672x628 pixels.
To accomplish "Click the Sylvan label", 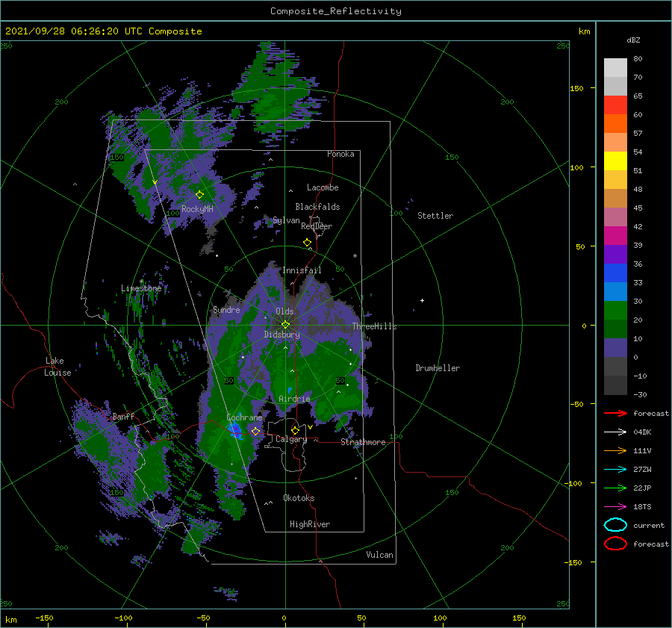I will pos(286,220).
